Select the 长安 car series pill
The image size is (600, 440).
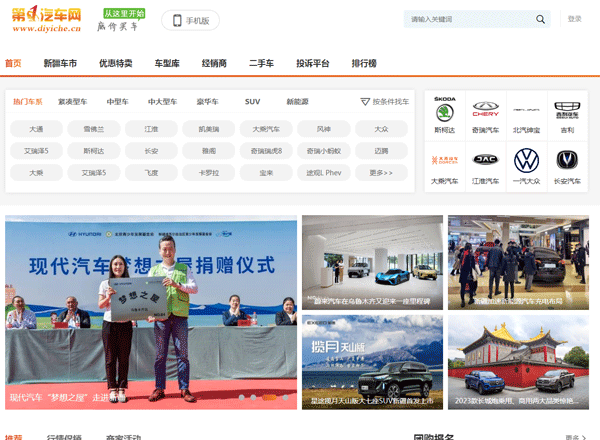click(x=152, y=151)
